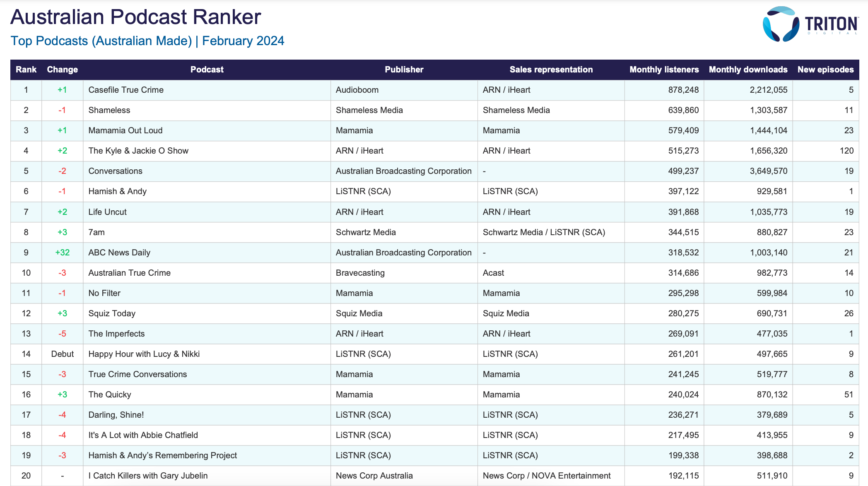Select It's A Lot with Abbie Chatfield

pos(143,435)
